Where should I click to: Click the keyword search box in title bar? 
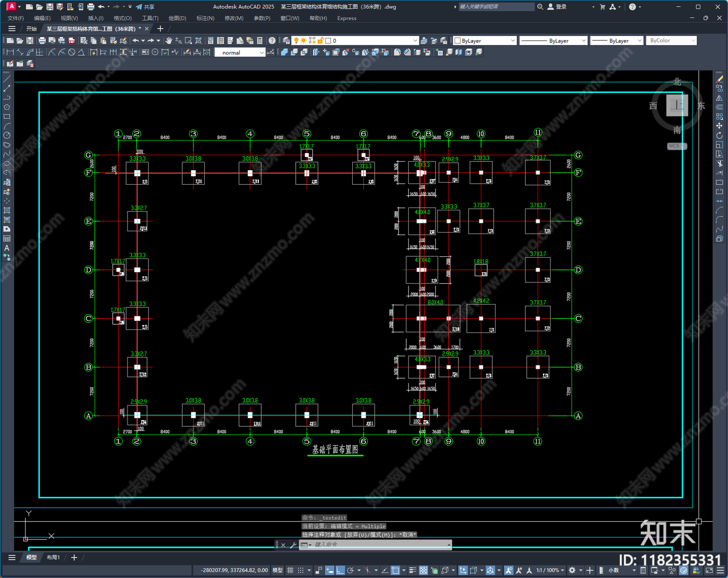496,7
